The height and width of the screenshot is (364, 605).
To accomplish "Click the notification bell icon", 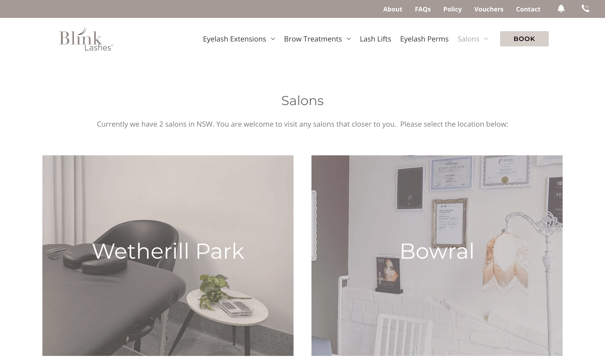I will 561,9.
